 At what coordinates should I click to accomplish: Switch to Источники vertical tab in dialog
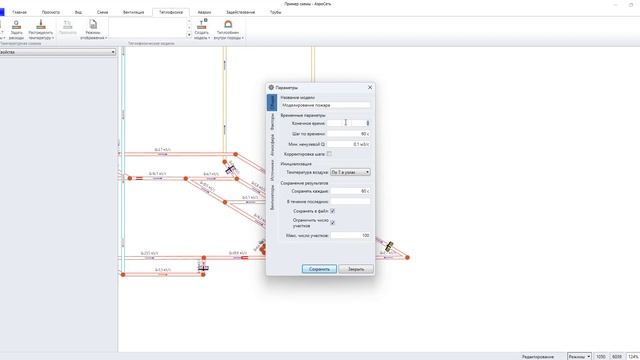coord(272,171)
